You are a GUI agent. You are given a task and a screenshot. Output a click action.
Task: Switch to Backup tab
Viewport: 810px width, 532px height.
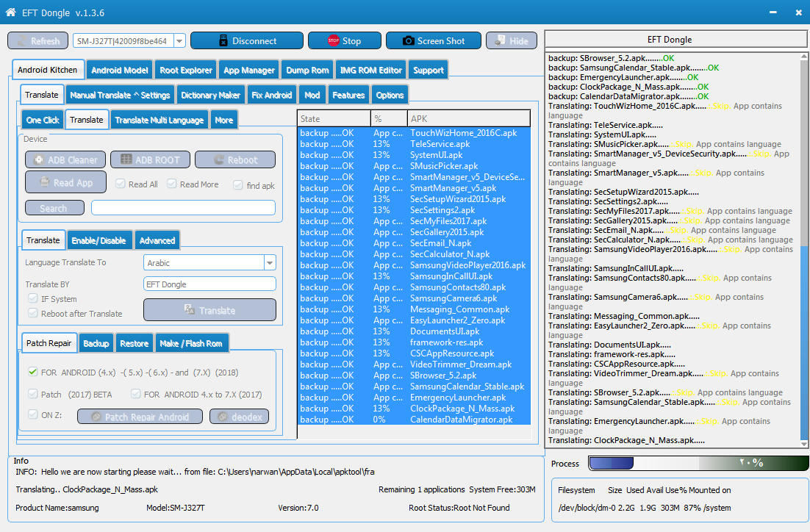[96, 343]
